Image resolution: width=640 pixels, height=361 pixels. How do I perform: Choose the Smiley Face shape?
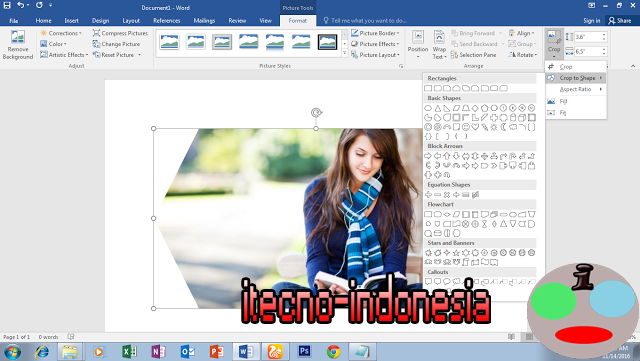pos(466,127)
